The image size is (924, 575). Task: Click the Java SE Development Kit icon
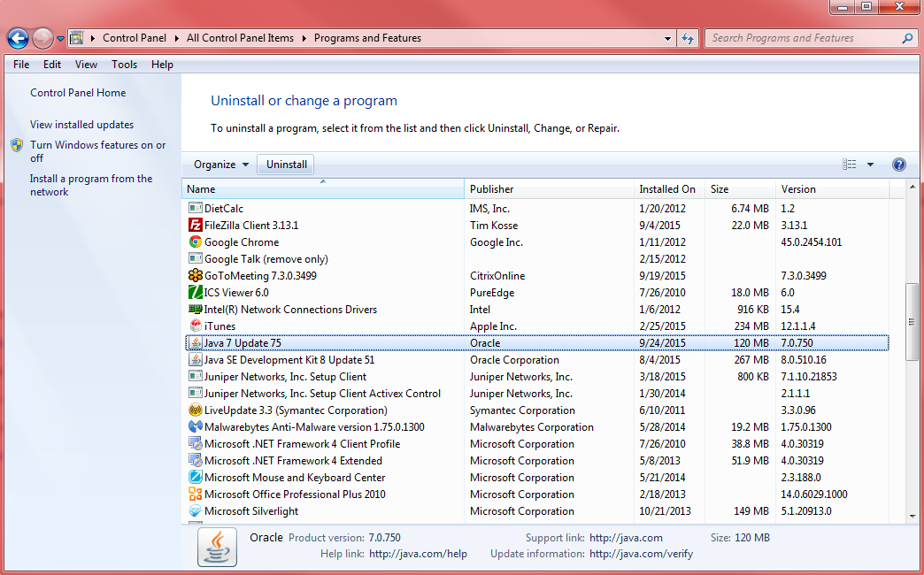(195, 359)
